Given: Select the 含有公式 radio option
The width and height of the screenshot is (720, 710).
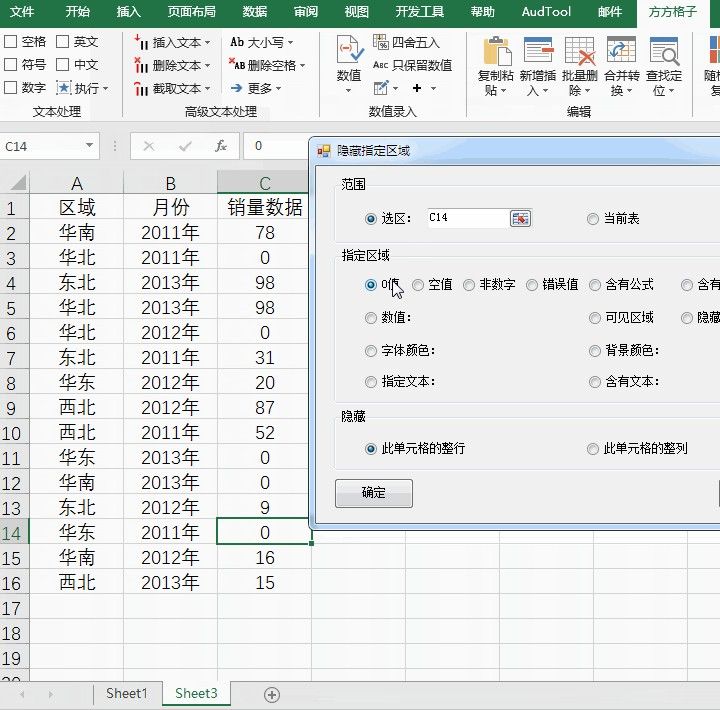Looking at the screenshot, I should (x=595, y=285).
